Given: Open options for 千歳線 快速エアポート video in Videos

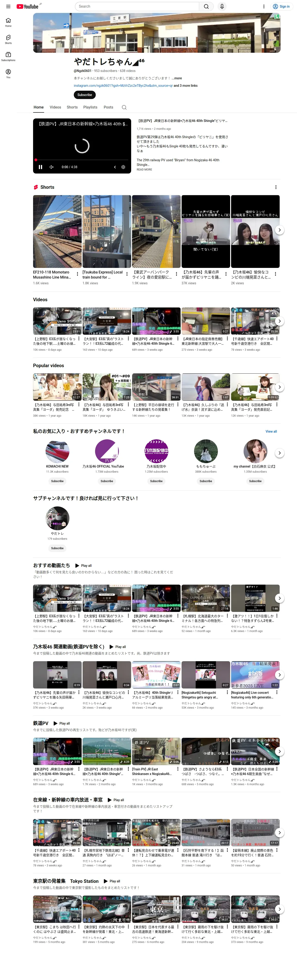Looking at the screenshot, I should pyautogui.click(x=277, y=339).
